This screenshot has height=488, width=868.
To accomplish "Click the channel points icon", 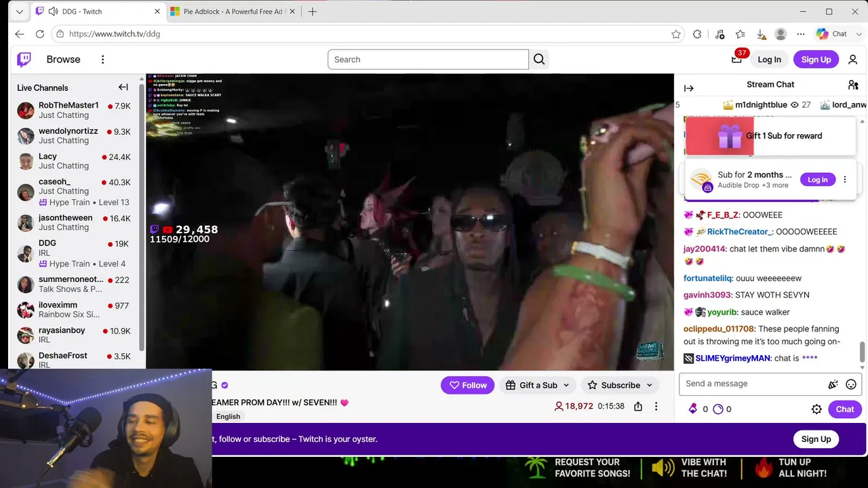I will [718, 409].
